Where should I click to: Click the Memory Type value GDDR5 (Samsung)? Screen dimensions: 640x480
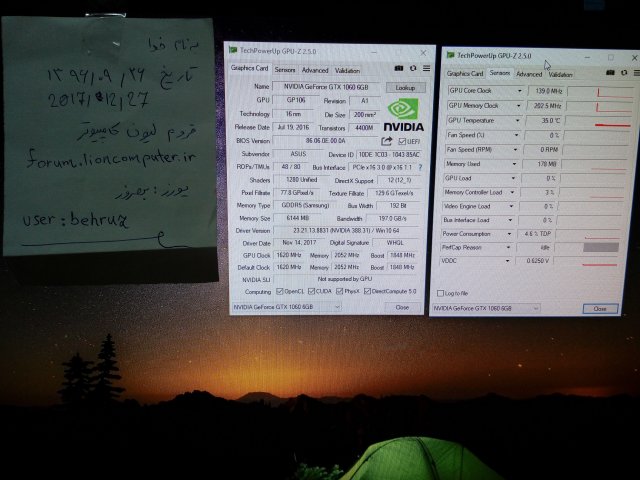[305, 205]
